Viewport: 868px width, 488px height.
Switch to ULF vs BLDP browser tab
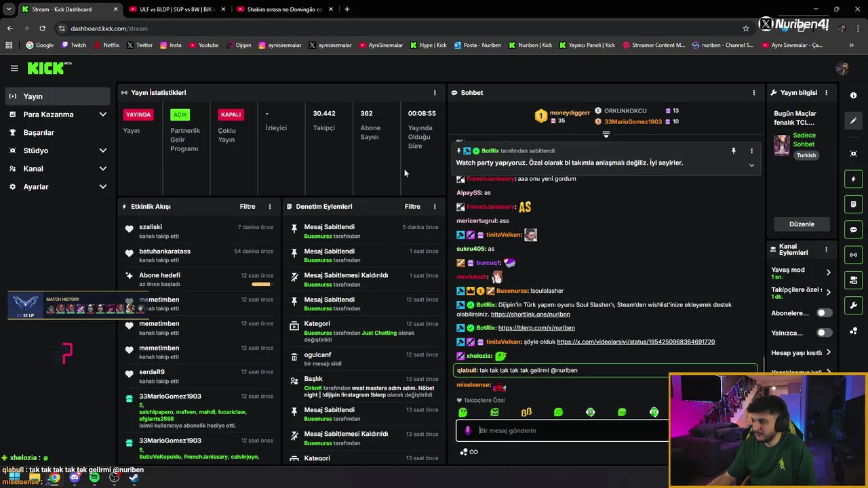176,9
